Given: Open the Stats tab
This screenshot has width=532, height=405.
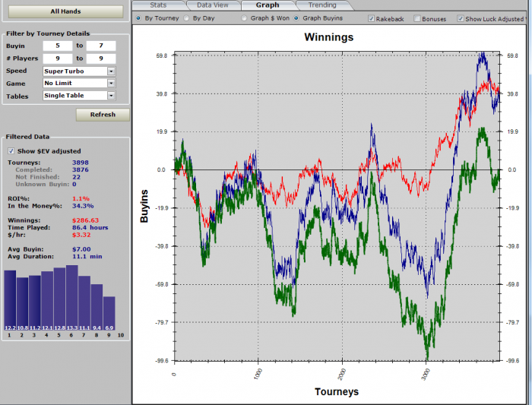Looking at the screenshot, I should pyautogui.click(x=158, y=5).
